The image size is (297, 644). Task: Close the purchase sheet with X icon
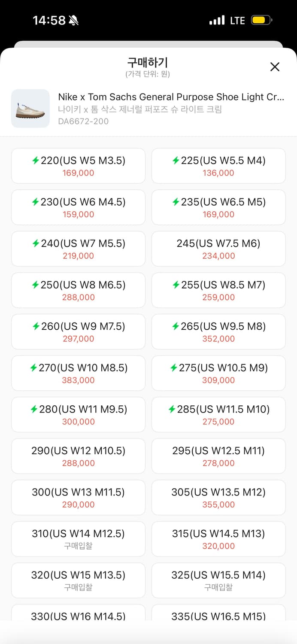point(275,67)
